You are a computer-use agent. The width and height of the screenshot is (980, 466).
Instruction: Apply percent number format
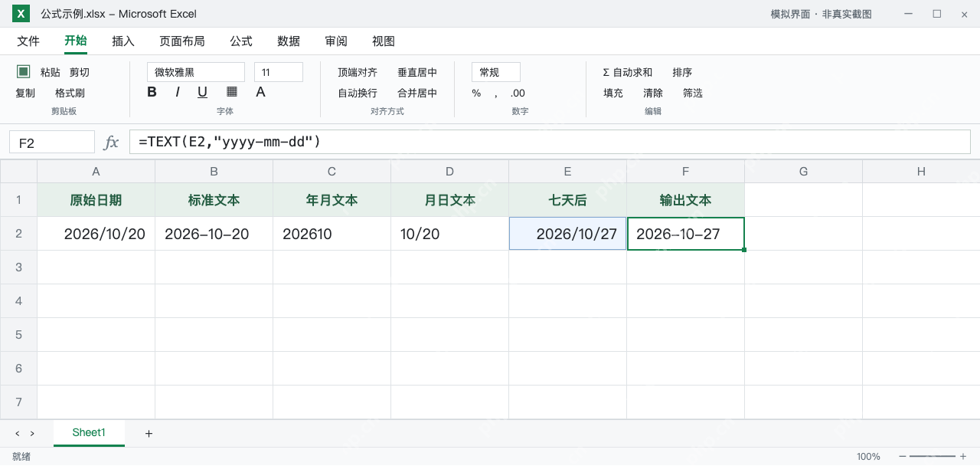476,94
